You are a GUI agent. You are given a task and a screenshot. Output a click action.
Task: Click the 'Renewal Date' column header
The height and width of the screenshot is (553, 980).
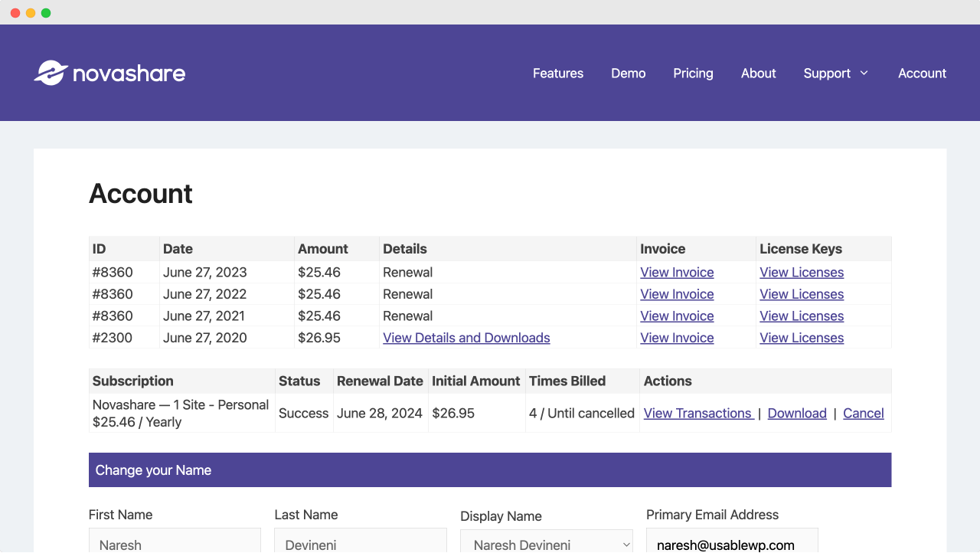click(x=380, y=381)
